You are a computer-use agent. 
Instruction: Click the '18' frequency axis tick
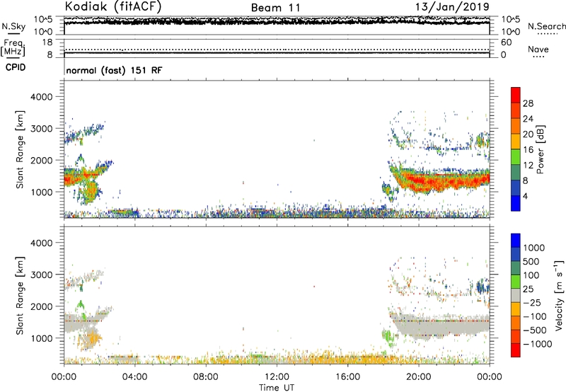[x=47, y=42]
